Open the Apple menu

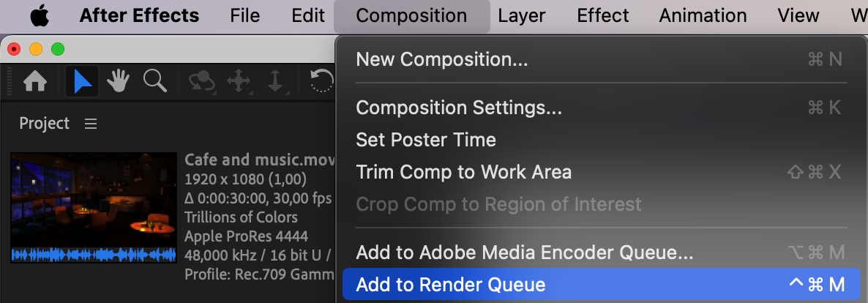coord(40,15)
